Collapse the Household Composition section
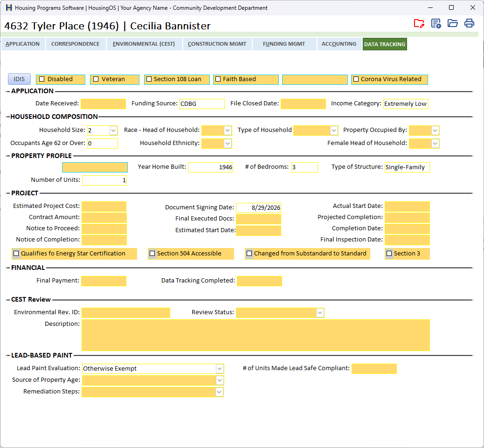Viewport: 484px width, 448px height. 8,117
